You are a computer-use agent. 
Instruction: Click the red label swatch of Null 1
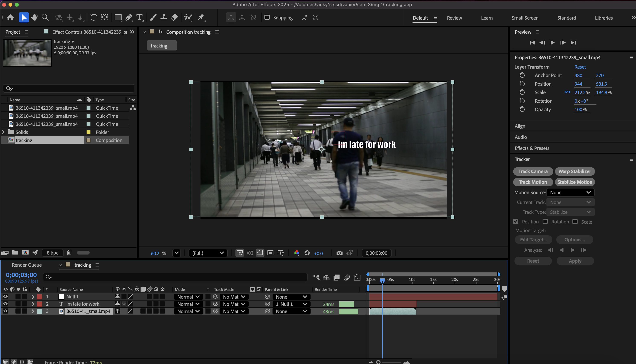click(x=39, y=297)
